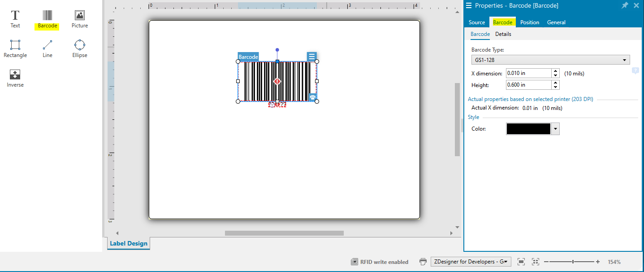Image resolution: width=644 pixels, height=272 pixels.
Task: Click the RFID write enabled icon
Action: 354,262
